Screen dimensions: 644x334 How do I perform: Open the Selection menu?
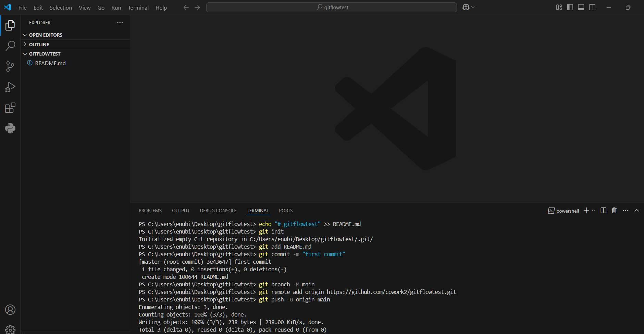point(61,8)
